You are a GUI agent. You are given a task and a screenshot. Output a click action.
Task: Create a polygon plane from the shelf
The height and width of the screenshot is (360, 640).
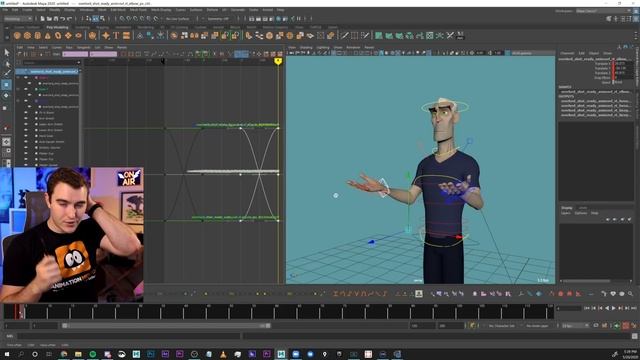68,36
